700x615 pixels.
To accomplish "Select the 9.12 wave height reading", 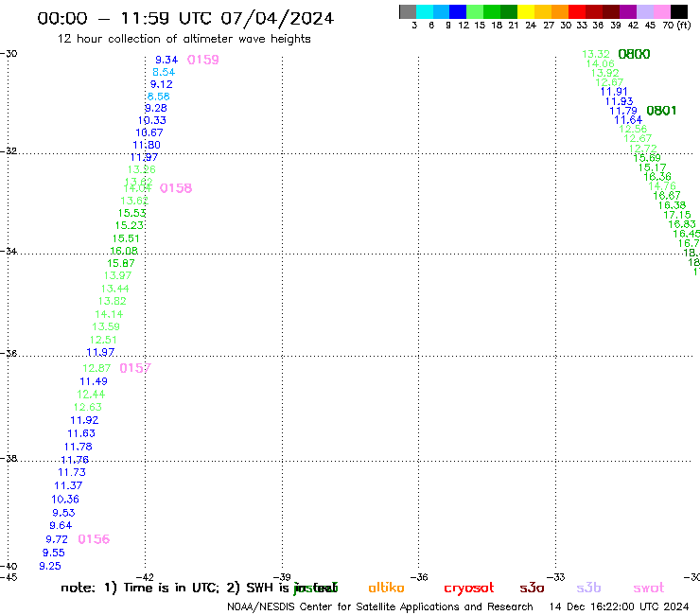I will coord(161,84).
